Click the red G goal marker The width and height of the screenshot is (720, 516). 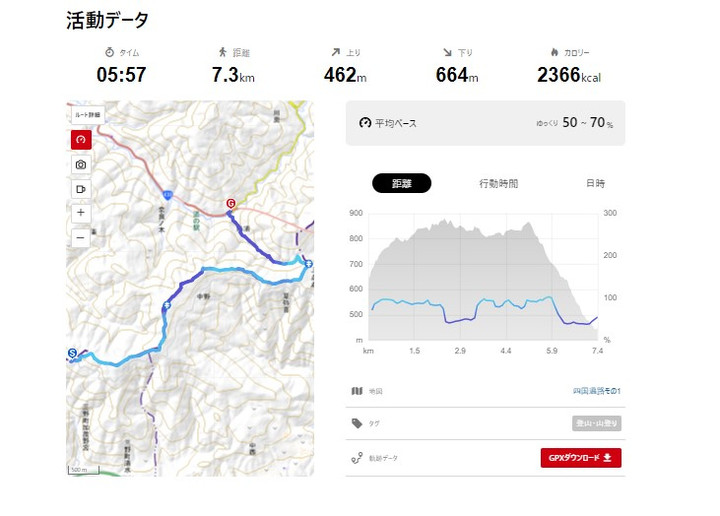pyautogui.click(x=231, y=204)
